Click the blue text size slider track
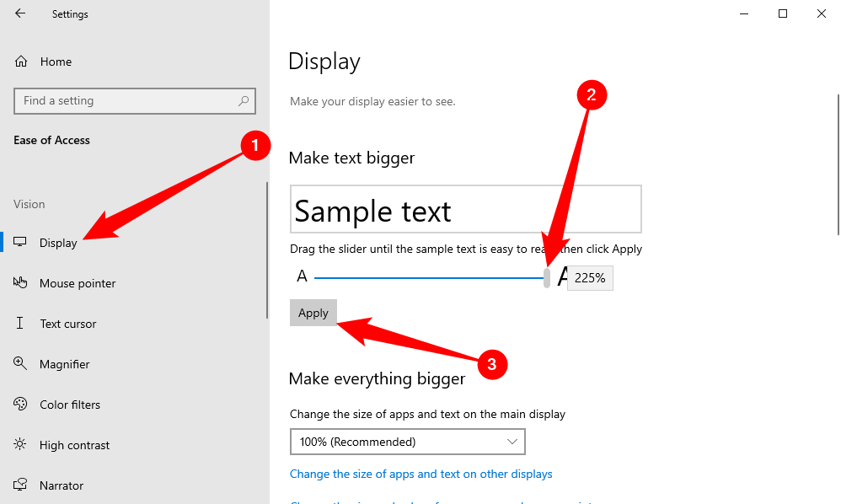Screen dimensions: 841x504 point(429,278)
